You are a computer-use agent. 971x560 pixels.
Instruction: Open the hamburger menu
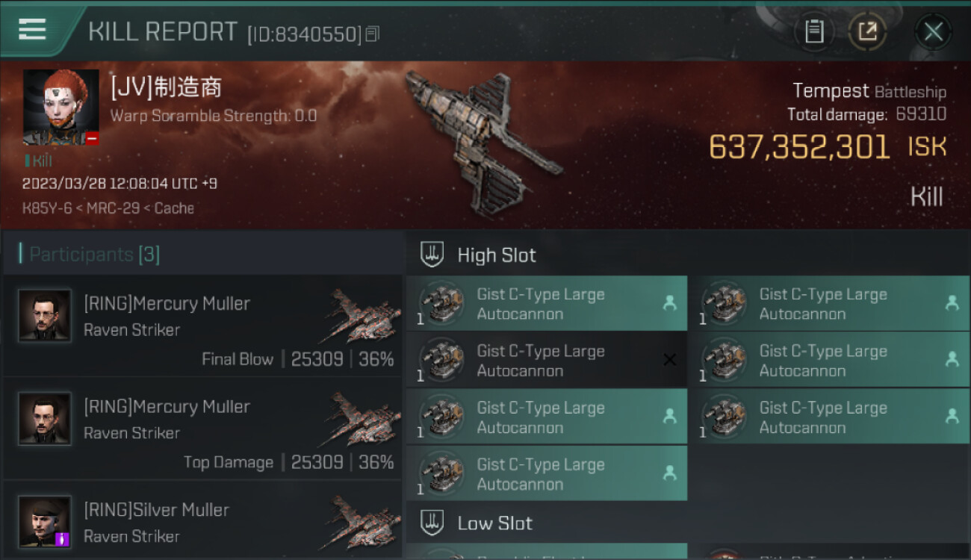click(32, 30)
